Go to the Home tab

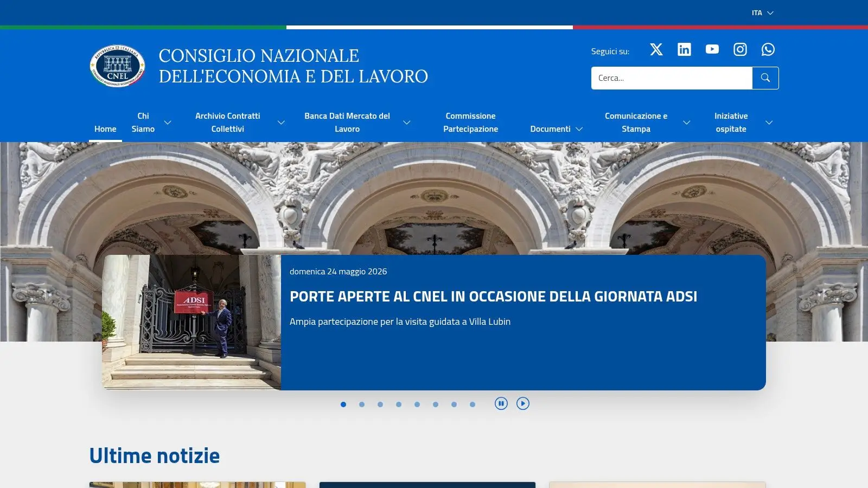pyautogui.click(x=105, y=129)
